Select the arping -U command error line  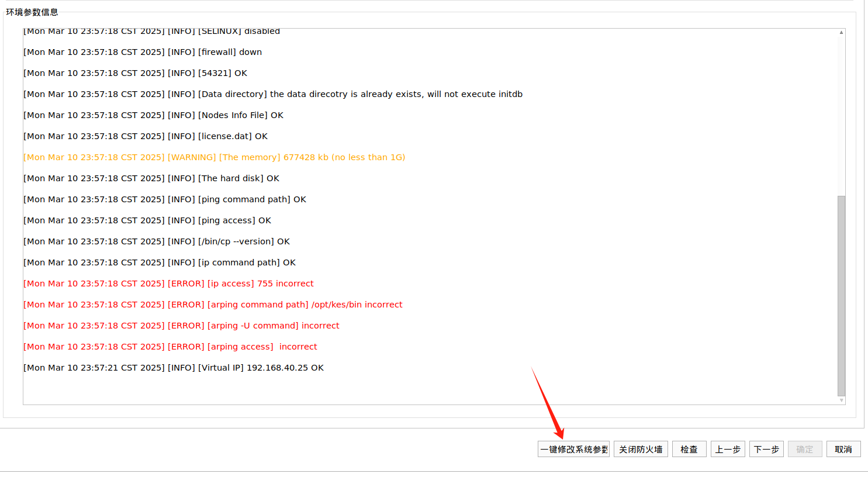(x=181, y=326)
